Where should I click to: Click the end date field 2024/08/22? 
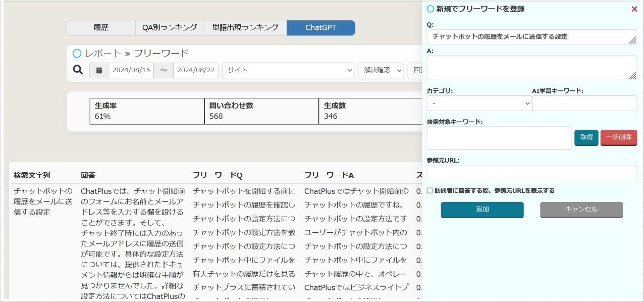pos(196,70)
